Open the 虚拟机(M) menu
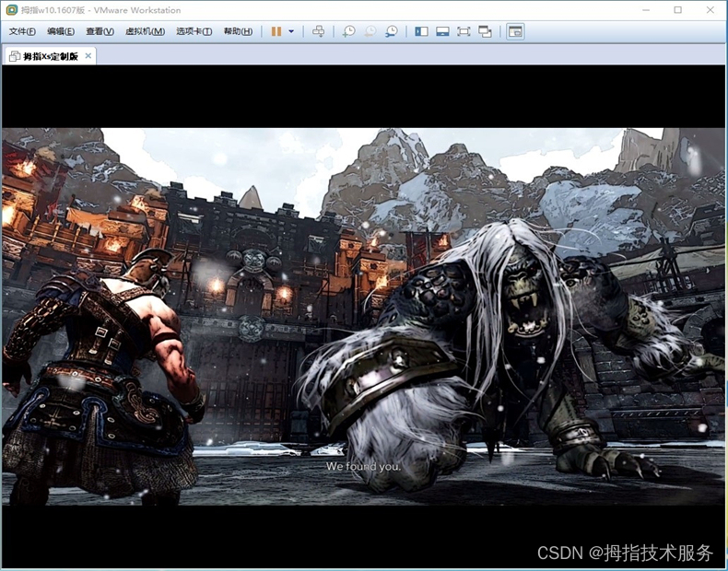 pyautogui.click(x=145, y=31)
